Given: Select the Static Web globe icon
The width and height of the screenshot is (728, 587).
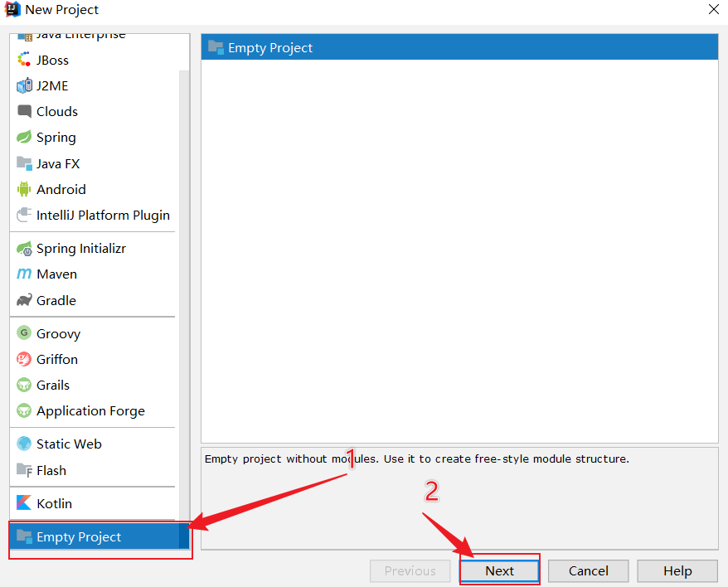Looking at the screenshot, I should coord(24,444).
